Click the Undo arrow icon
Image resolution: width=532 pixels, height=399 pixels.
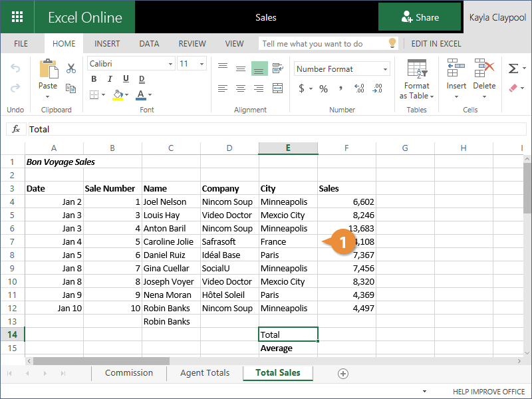[15, 68]
